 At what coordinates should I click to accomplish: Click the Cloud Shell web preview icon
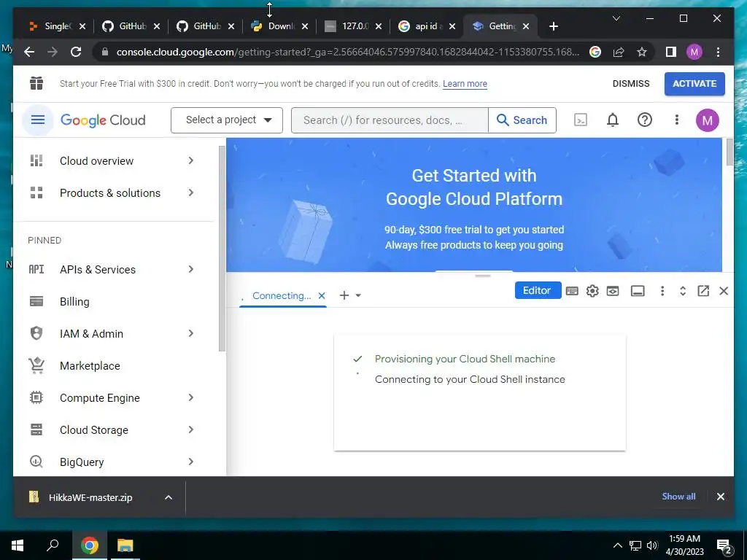pyautogui.click(x=613, y=291)
